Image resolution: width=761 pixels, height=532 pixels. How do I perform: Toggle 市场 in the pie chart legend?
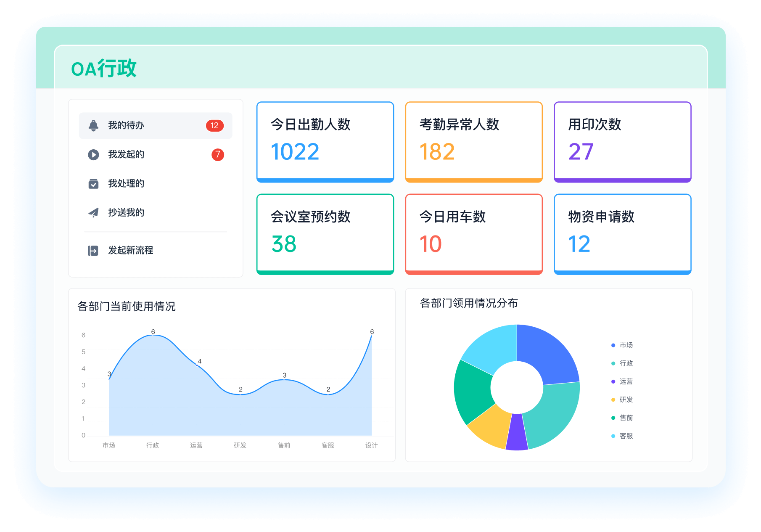click(626, 345)
